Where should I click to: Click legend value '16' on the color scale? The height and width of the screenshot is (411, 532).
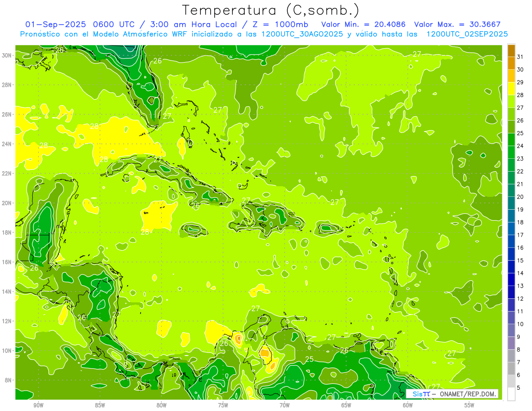[x=520, y=247]
